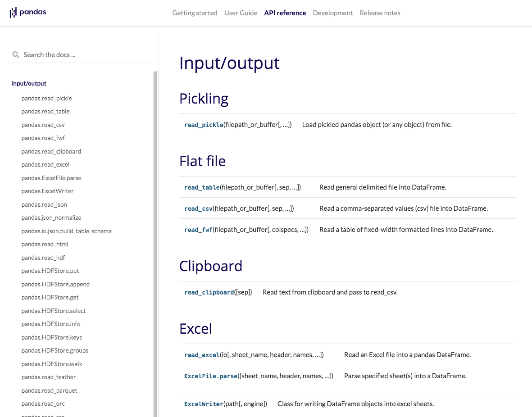The height and width of the screenshot is (417, 532).
Task: Open pandas.read_pickle in the sidebar
Action: tap(47, 99)
